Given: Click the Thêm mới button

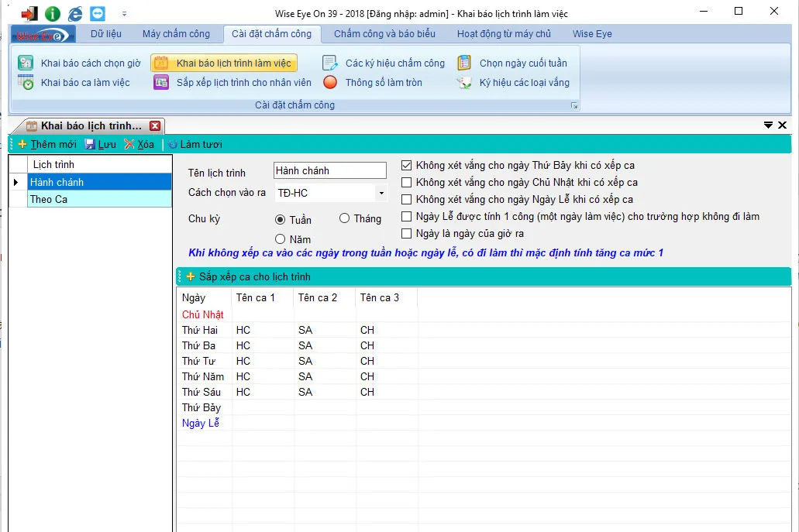Looking at the screenshot, I should point(47,145).
